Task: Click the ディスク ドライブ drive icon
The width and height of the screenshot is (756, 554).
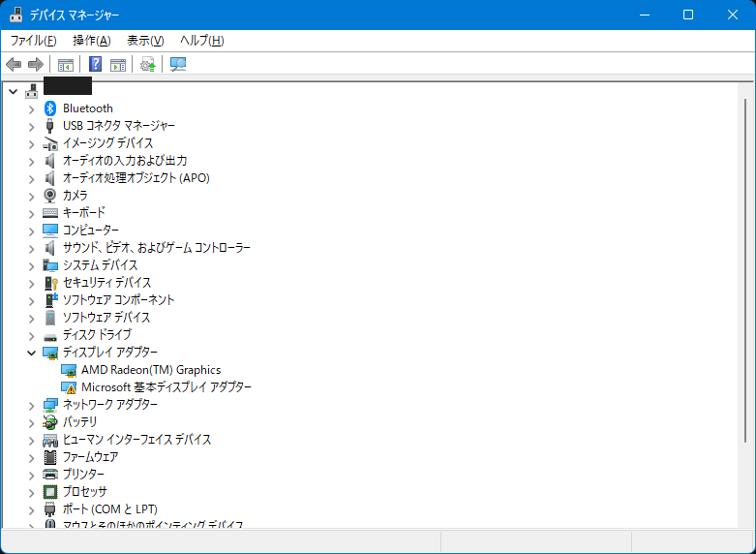Action: [50, 336]
